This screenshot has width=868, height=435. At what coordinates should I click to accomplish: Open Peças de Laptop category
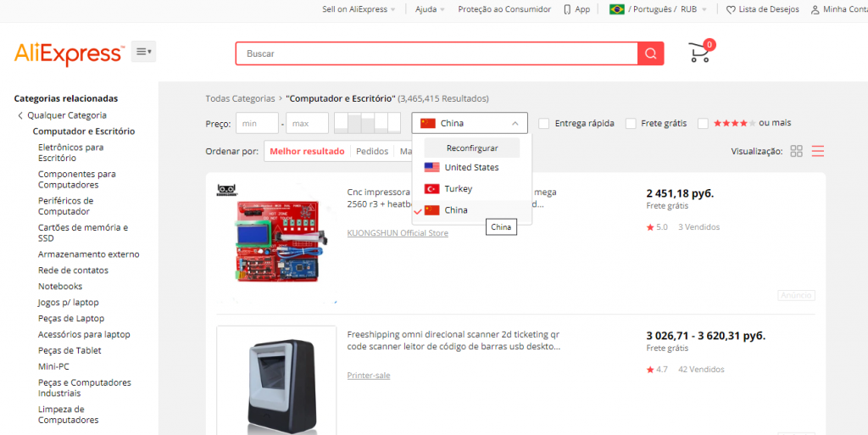coord(71,319)
